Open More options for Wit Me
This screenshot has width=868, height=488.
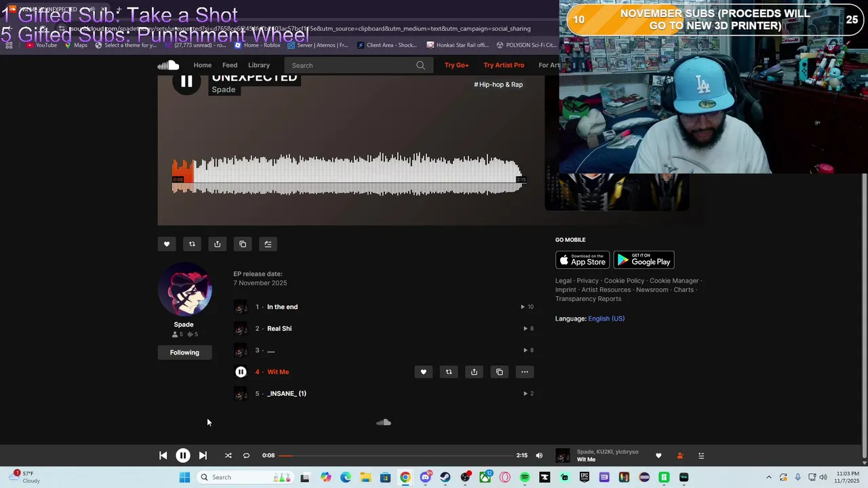[x=525, y=372]
